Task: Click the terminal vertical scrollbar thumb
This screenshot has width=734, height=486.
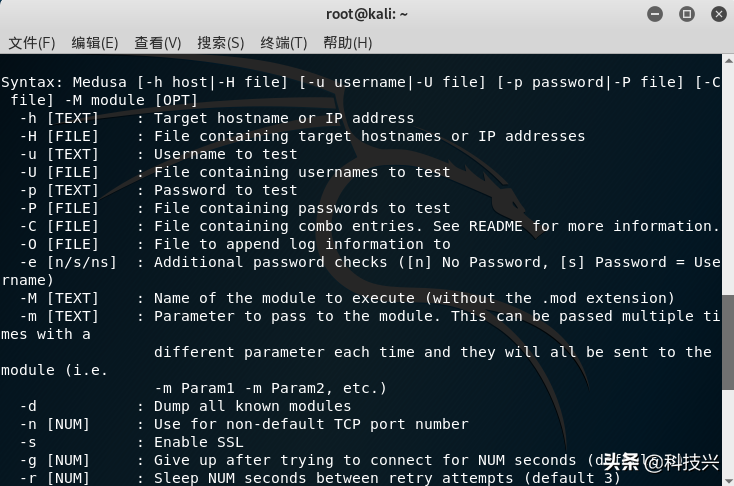Action: coord(727,340)
